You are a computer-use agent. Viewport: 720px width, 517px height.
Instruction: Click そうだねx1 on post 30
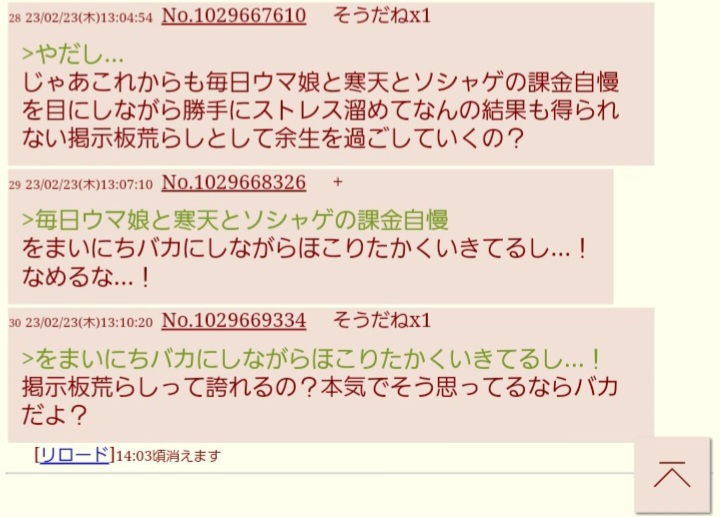pos(382,320)
